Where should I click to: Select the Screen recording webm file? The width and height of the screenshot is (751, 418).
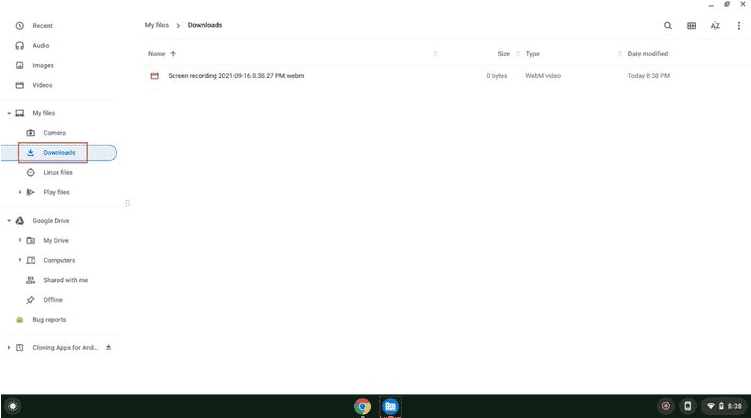pos(236,76)
